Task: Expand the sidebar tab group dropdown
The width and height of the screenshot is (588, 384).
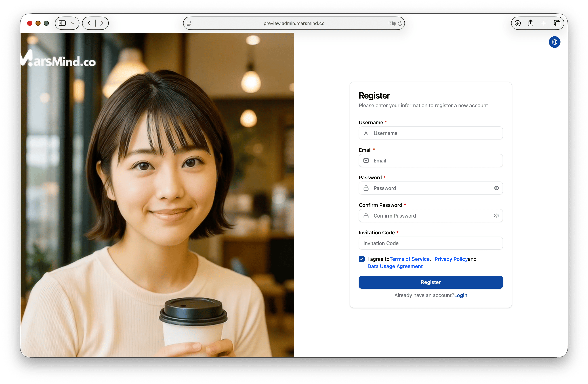Action: click(73, 23)
